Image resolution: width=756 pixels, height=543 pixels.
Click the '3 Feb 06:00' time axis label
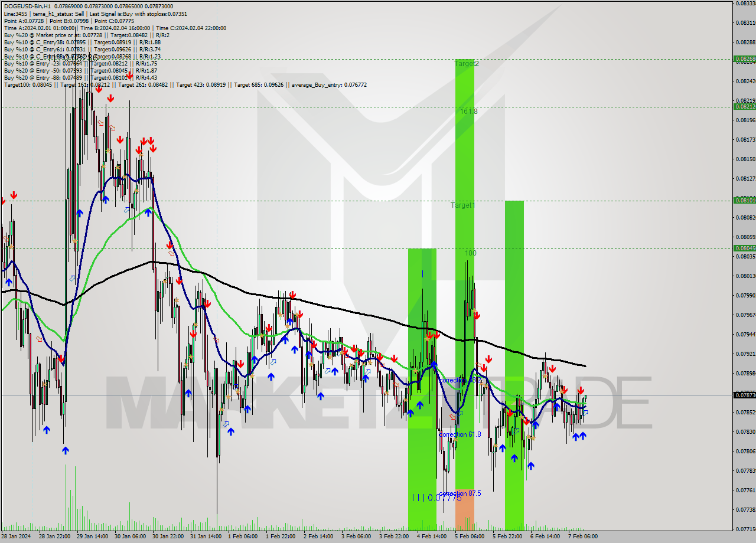pyautogui.click(x=356, y=537)
